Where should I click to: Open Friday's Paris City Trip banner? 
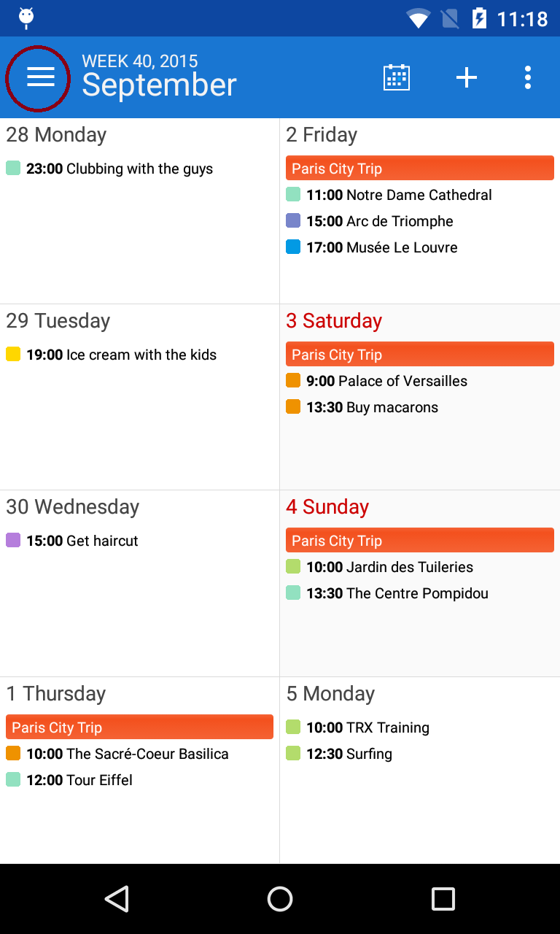click(419, 169)
